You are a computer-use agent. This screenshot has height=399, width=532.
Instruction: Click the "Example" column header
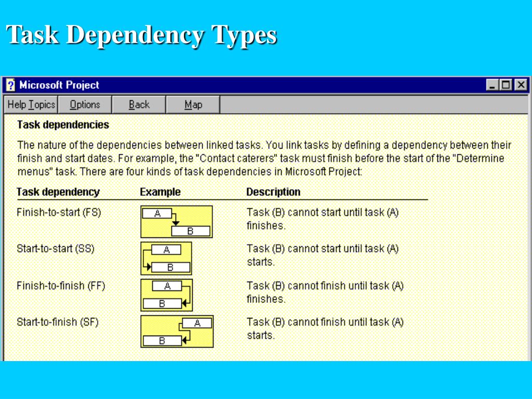pos(160,192)
